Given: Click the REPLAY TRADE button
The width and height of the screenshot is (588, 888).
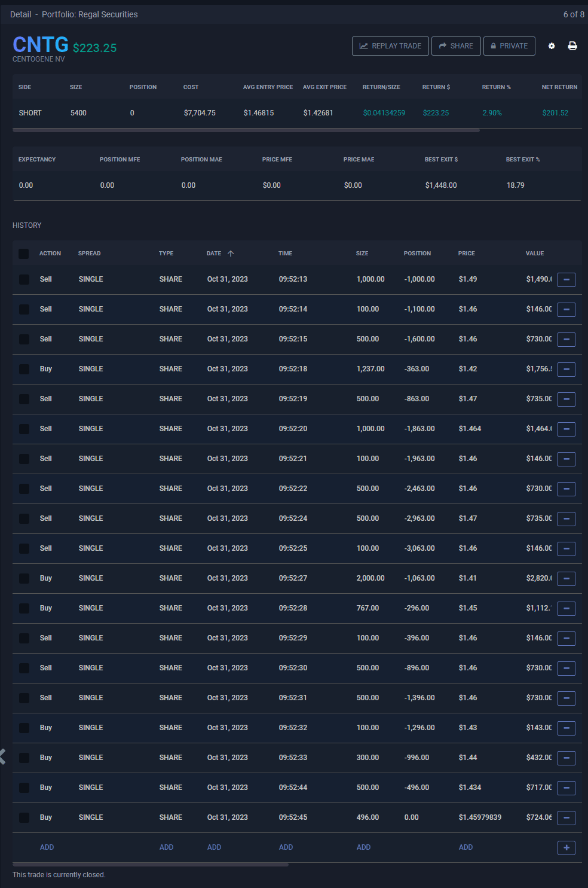Looking at the screenshot, I should 390,46.
